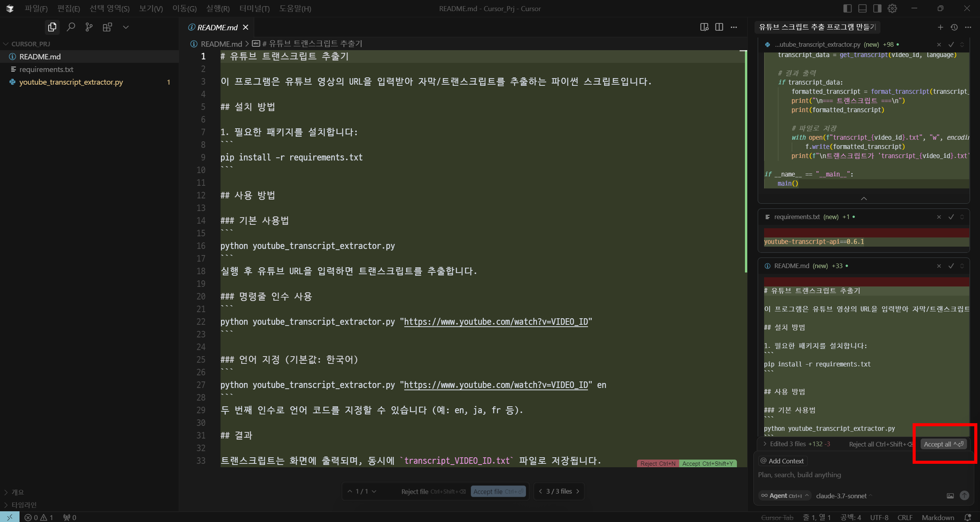
Task: Select the README.md editor tab
Action: pyautogui.click(x=217, y=27)
